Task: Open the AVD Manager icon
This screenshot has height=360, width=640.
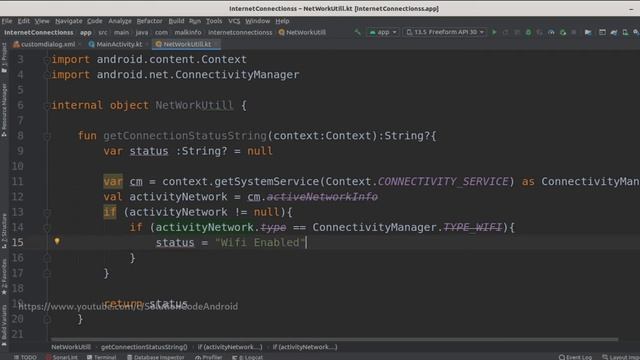Action: [625, 32]
